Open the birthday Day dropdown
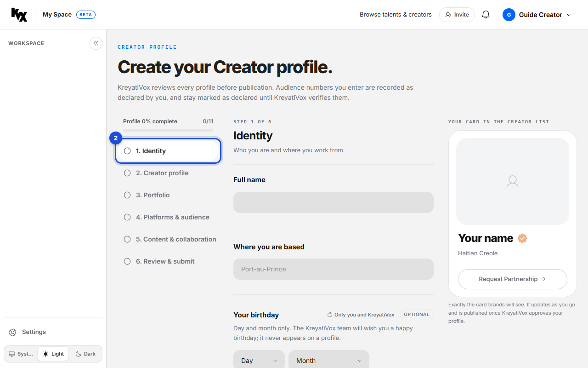This screenshot has height=368, width=588. [259, 361]
